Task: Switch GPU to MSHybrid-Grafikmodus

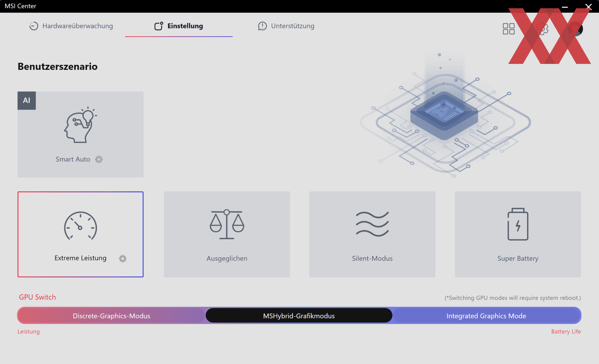Action: tap(299, 316)
